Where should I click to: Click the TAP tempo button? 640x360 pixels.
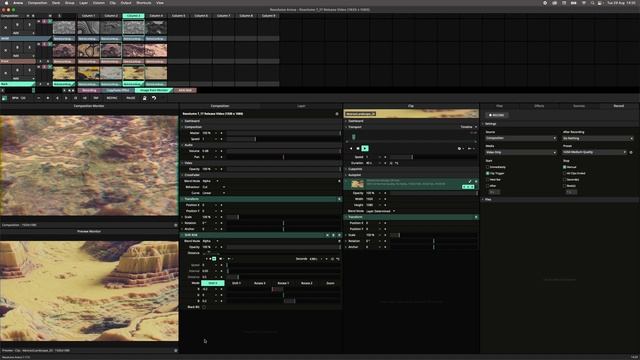96,98
